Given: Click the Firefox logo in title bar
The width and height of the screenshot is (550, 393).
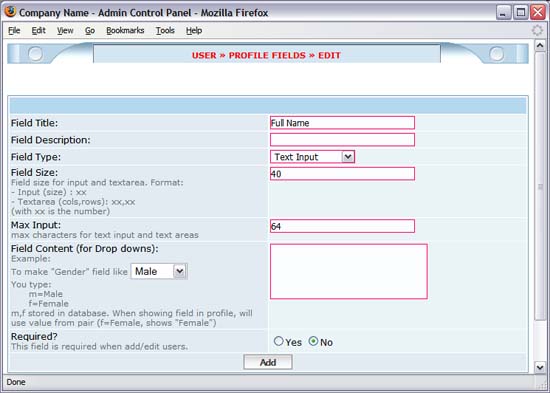Looking at the screenshot, I should [x=11, y=12].
